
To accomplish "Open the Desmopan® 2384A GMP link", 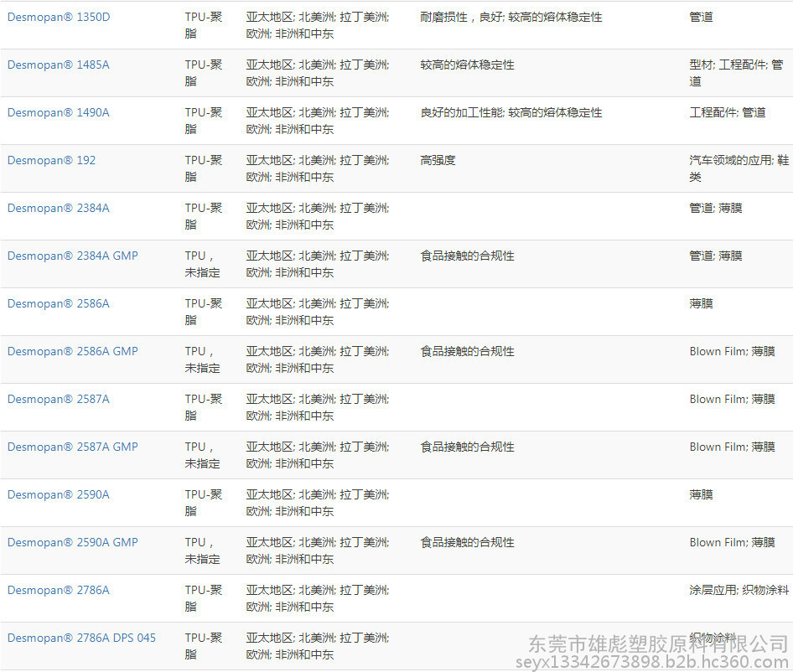I will [x=73, y=256].
